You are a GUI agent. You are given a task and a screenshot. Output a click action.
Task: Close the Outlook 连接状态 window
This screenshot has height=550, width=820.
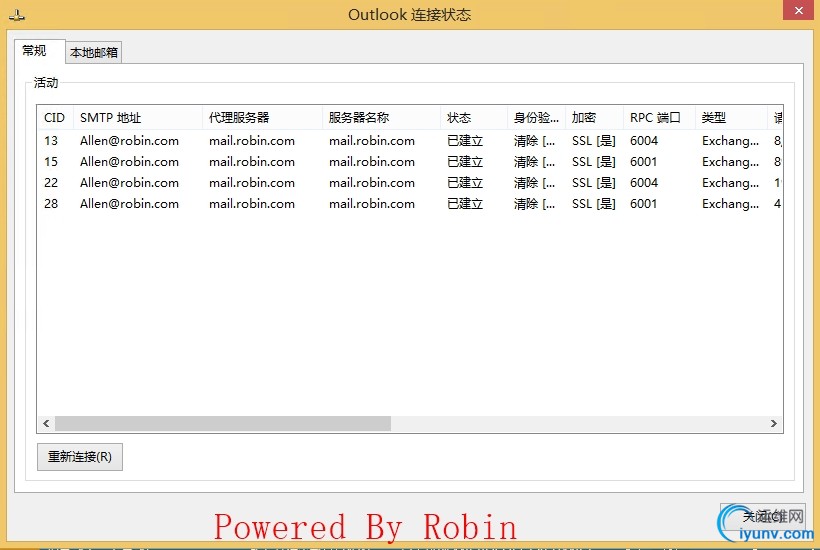coord(799,10)
